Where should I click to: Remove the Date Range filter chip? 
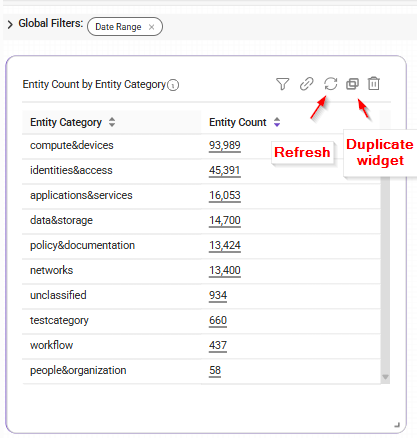click(151, 27)
